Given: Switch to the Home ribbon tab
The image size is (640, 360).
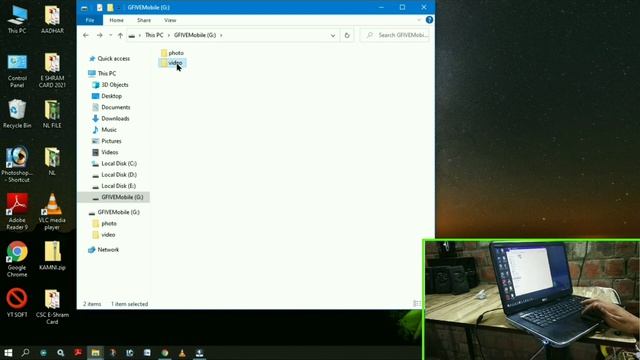Looking at the screenshot, I should (x=116, y=20).
